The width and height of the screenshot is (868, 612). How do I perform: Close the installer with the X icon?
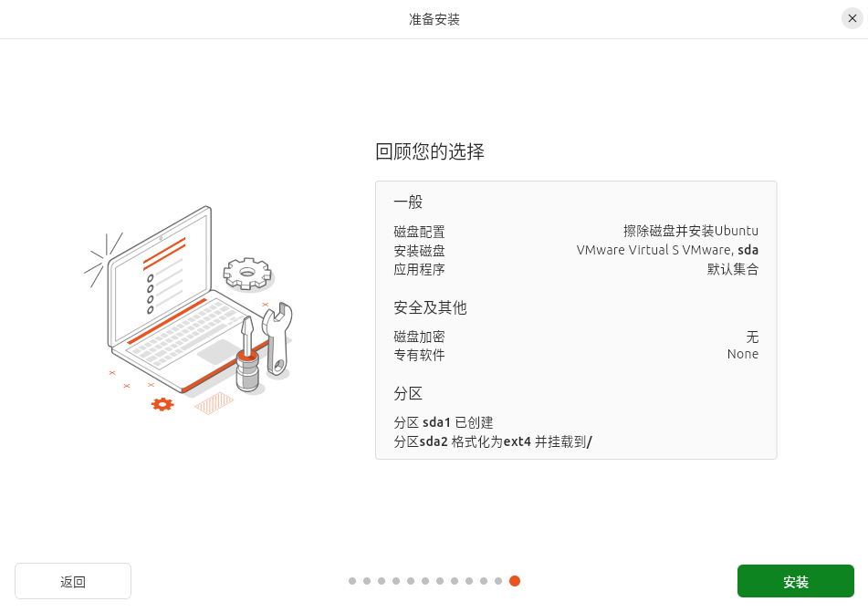click(x=852, y=18)
